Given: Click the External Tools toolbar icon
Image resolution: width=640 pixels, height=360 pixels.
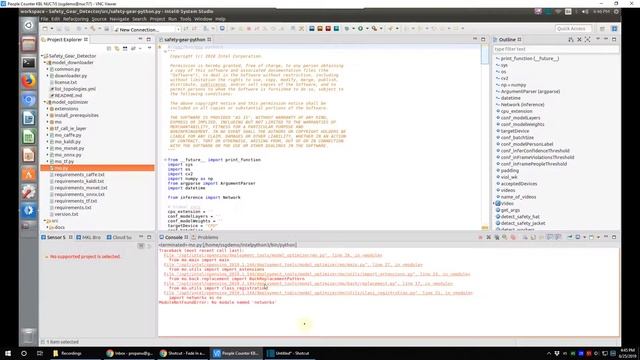Looking at the screenshot, I should pyautogui.click(x=374, y=29).
